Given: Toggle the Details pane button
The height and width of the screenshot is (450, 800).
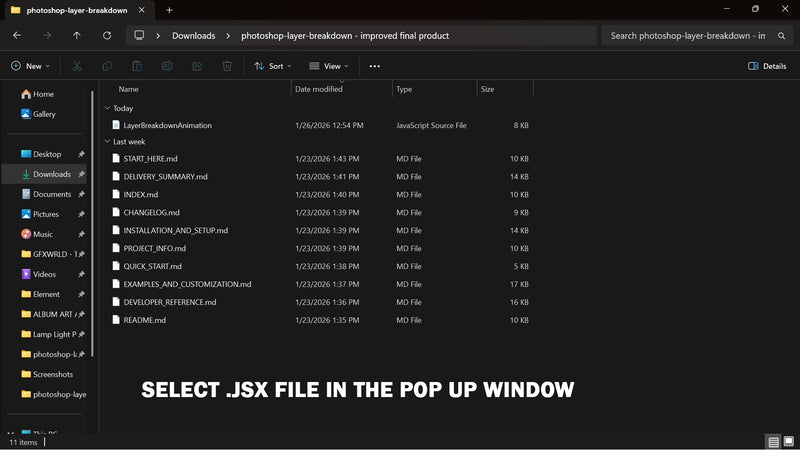Looking at the screenshot, I should pyautogui.click(x=767, y=66).
